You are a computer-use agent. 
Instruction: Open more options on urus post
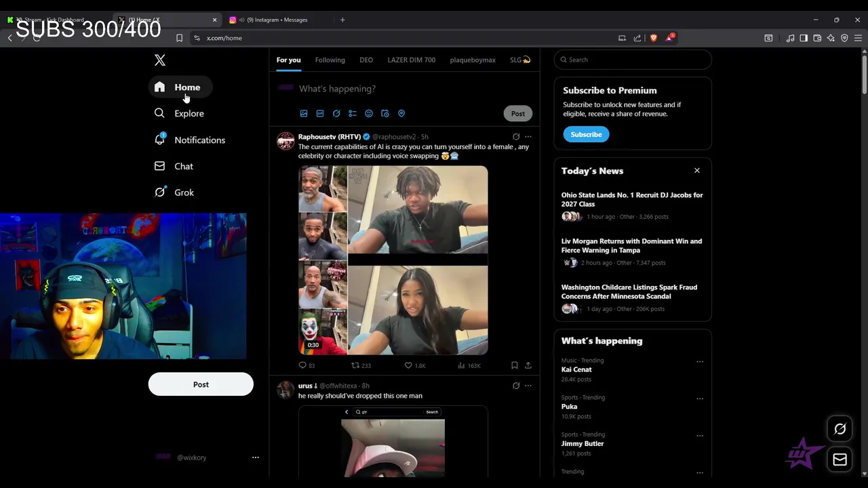528,386
